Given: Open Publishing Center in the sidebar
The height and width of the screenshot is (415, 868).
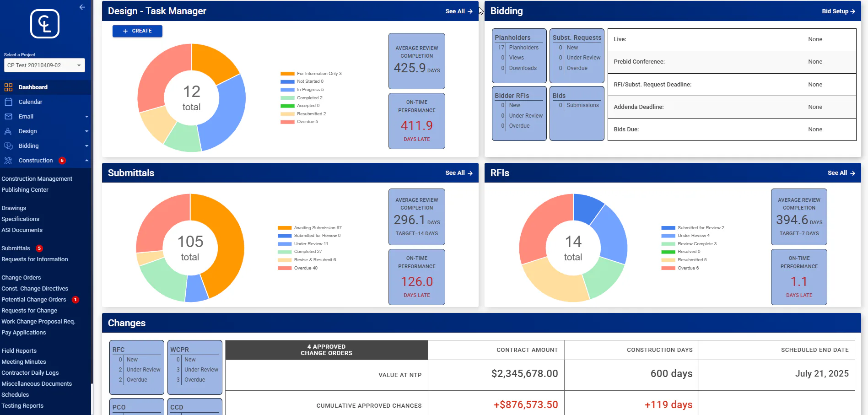Looking at the screenshot, I should [x=25, y=190].
